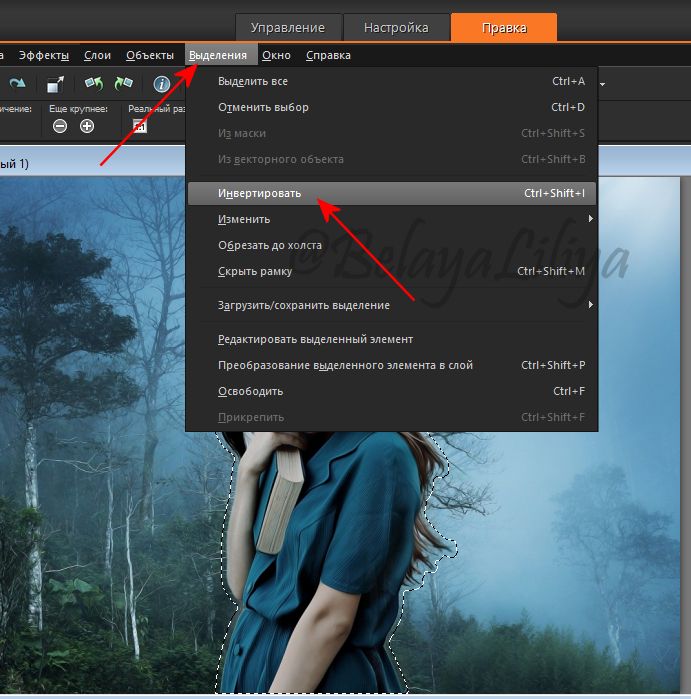Choose Скрыть рамку menu entry
This screenshot has height=699, width=691.
tap(392, 271)
